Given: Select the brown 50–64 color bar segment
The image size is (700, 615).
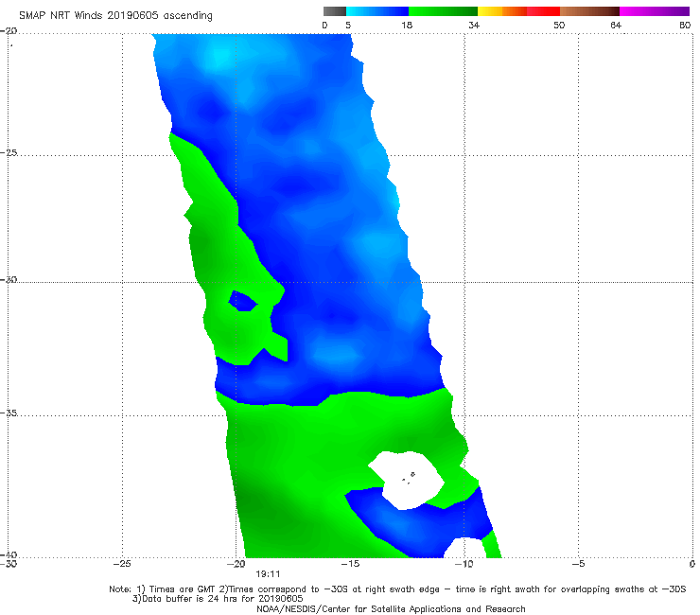Looking at the screenshot, I should [589, 11].
